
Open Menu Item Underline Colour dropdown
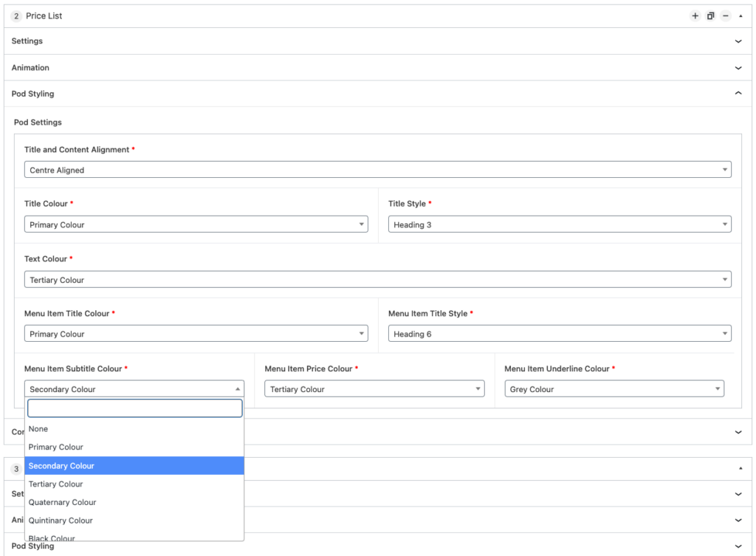pos(614,389)
